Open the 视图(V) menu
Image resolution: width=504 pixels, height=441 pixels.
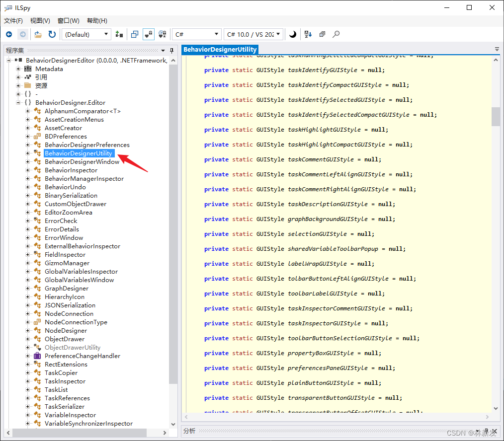40,21
